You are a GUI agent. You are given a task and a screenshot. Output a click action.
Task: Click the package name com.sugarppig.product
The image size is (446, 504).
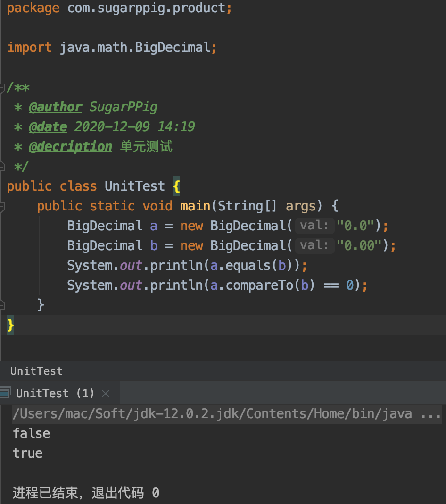146,8
